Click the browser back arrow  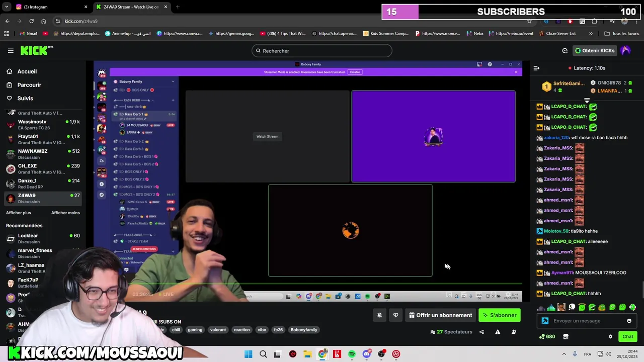click(7, 21)
